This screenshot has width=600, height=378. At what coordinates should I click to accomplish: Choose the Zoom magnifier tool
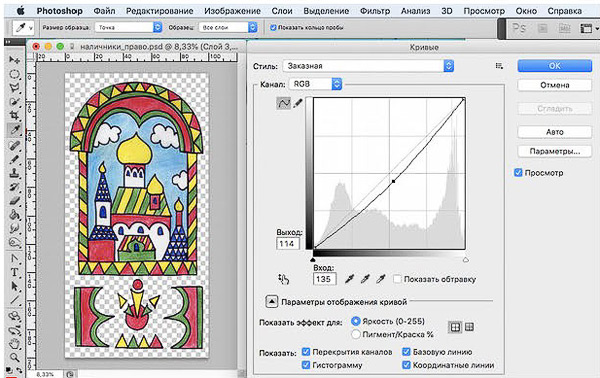pyautogui.click(x=14, y=358)
